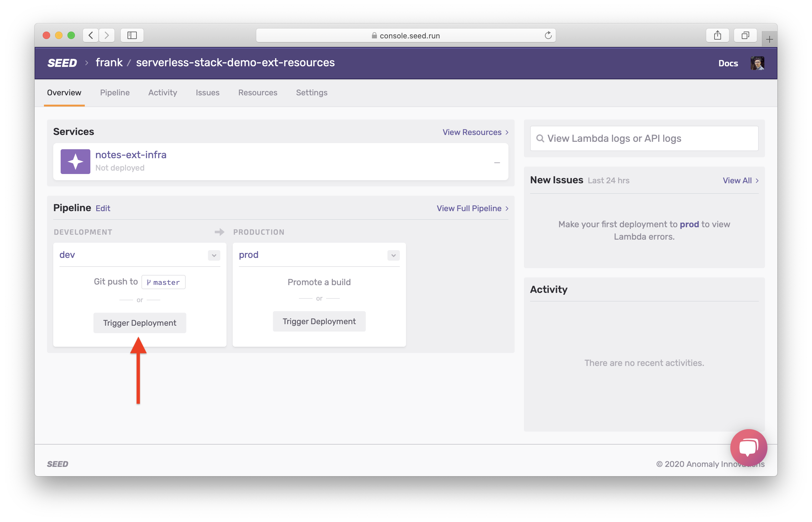Click the Pipeline Edit link
The image size is (812, 522).
103,208
